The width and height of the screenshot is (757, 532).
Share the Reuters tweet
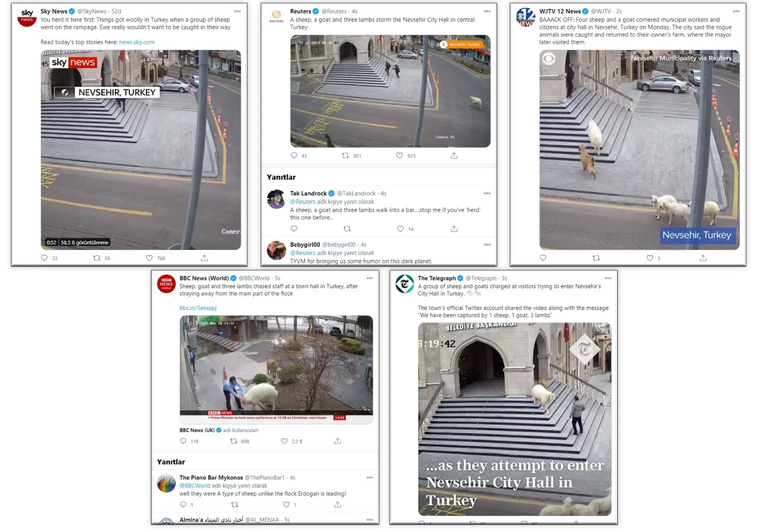(454, 156)
